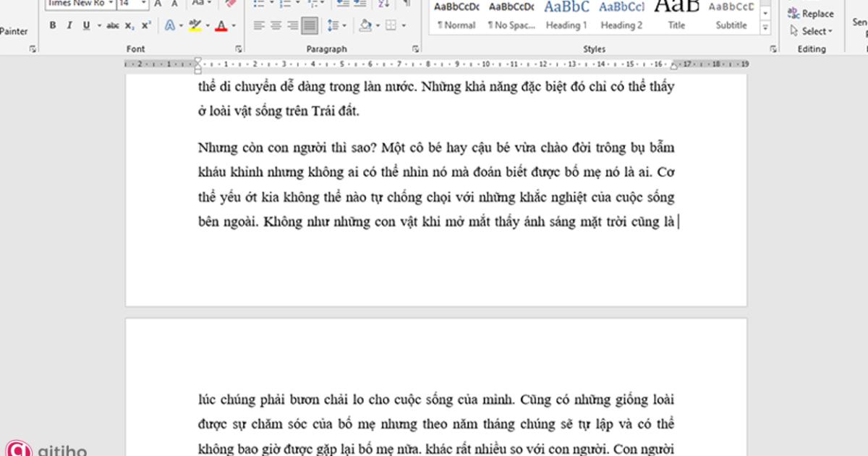Open the font size combo box
Image resolution: width=868 pixels, height=456 pixels.
pos(132,4)
